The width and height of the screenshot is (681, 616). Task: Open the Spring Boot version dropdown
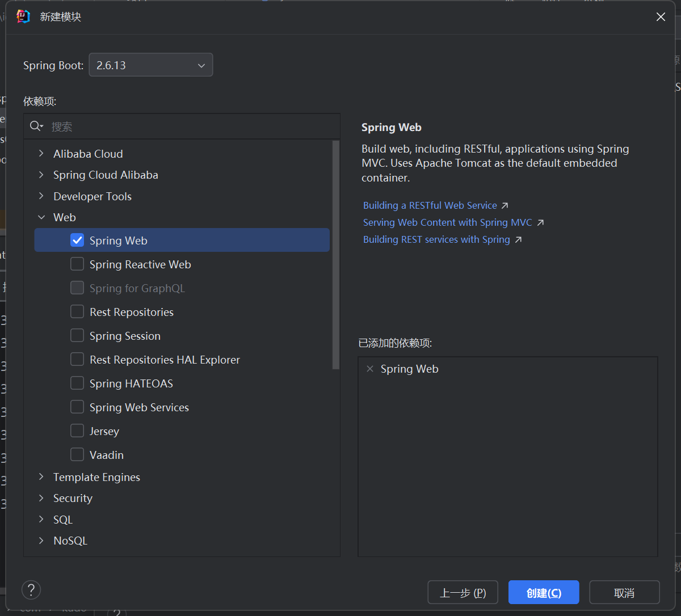coord(151,65)
